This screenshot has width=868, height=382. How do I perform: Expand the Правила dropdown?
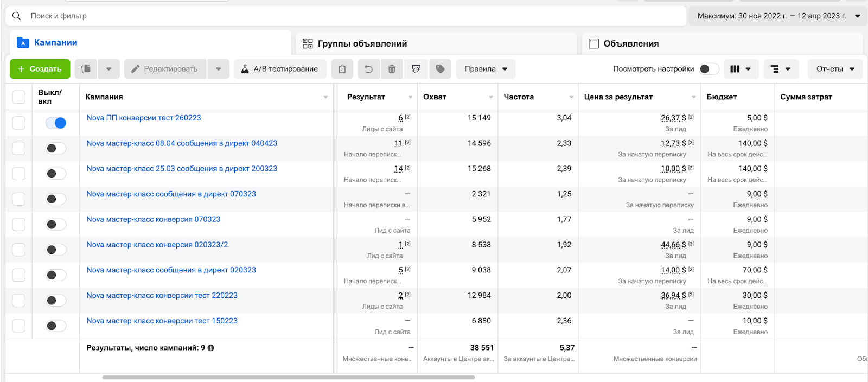[x=486, y=69]
